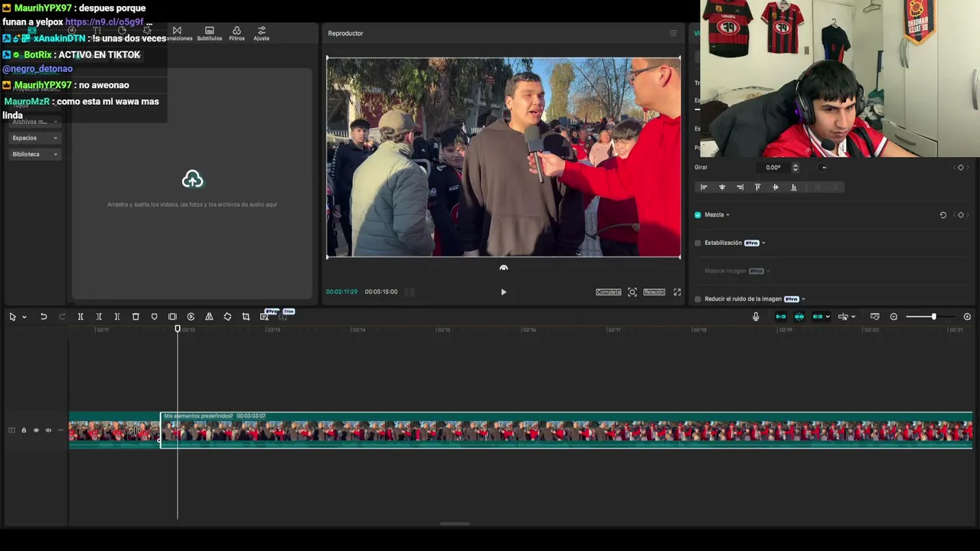The image size is (980, 551).
Task: Uncheck the Mezcla checkbox
Action: click(x=697, y=215)
